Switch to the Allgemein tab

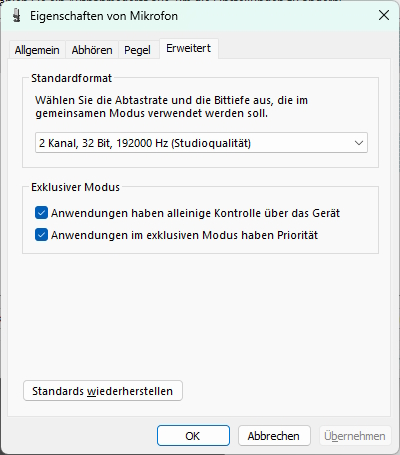[x=37, y=50]
